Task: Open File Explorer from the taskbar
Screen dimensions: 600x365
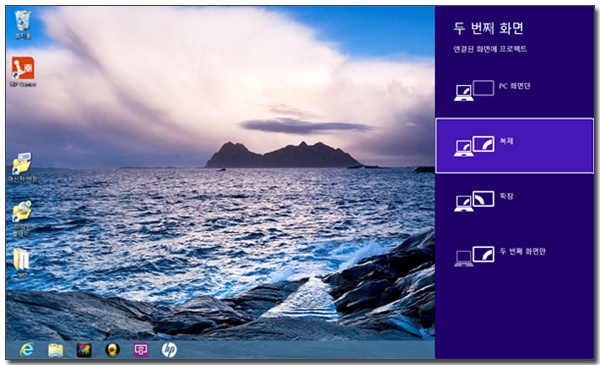Action: click(55, 350)
